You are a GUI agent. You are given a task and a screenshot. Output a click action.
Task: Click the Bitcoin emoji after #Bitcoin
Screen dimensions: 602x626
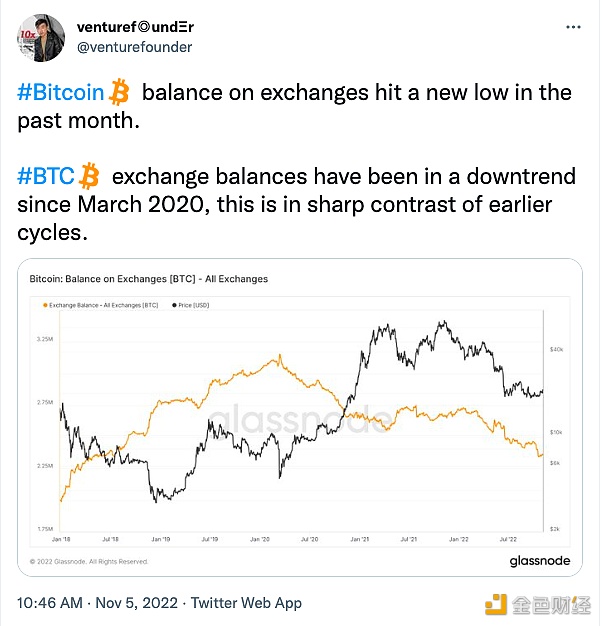120,93
